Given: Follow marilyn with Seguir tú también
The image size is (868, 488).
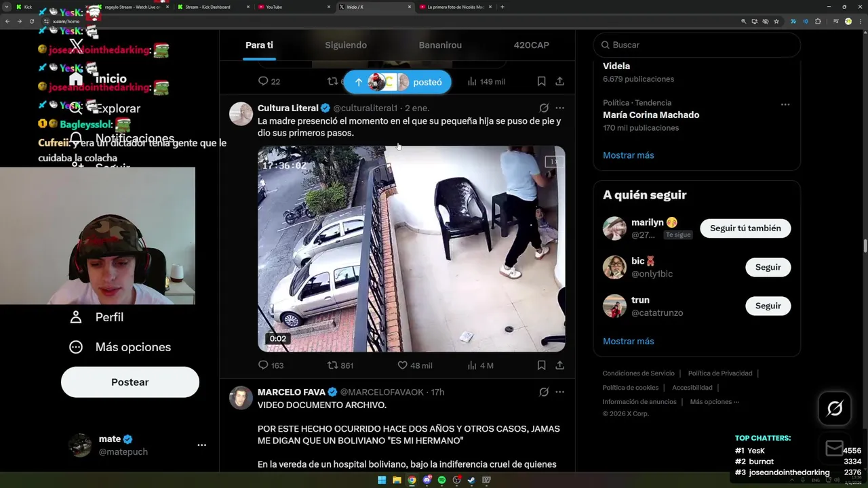Looking at the screenshot, I should pyautogui.click(x=745, y=228).
